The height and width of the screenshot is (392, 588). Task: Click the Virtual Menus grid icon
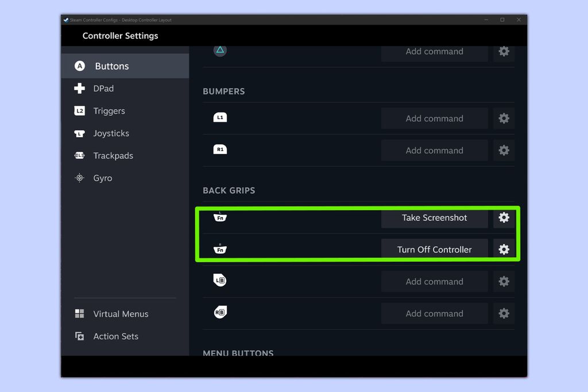click(79, 314)
